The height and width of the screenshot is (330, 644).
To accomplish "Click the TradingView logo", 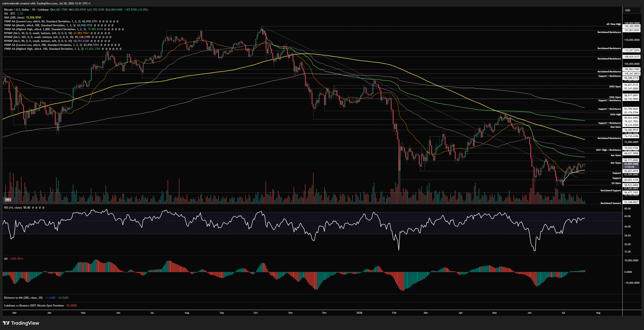I will (21, 323).
